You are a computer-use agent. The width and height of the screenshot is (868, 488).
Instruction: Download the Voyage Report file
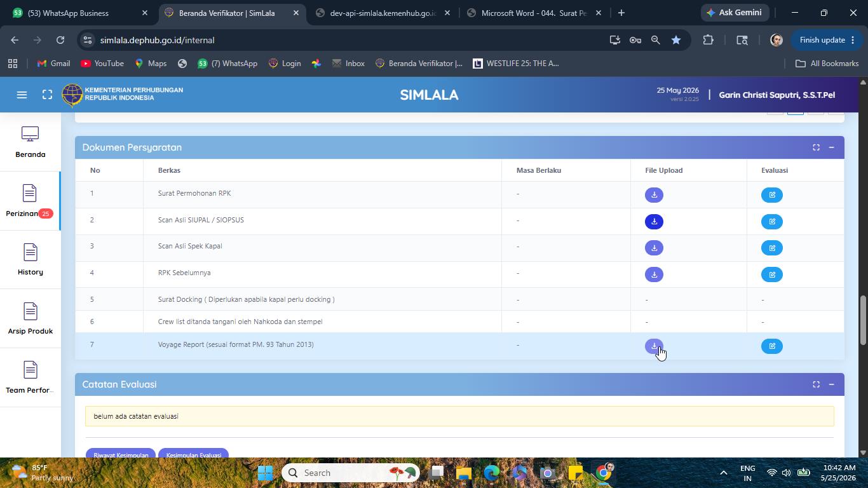pyautogui.click(x=654, y=346)
